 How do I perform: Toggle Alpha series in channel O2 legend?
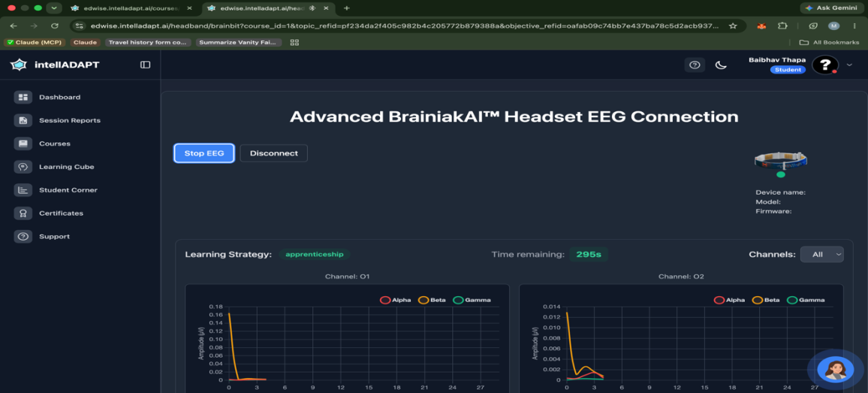click(x=730, y=300)
